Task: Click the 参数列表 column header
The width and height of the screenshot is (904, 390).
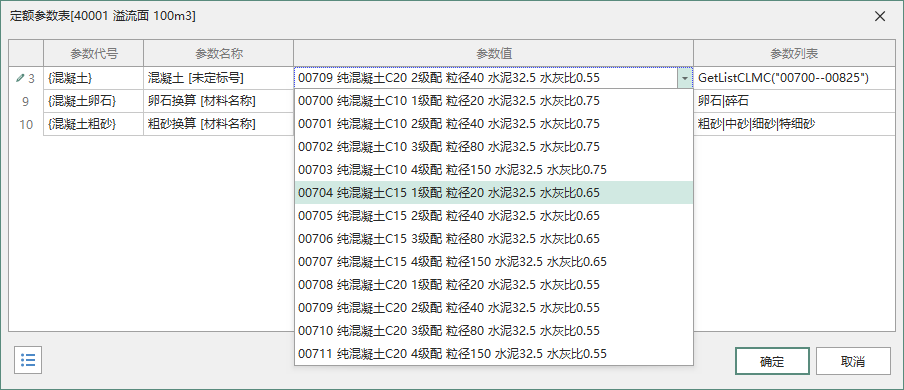Action: pyautogui.click(x=794, y=54)
